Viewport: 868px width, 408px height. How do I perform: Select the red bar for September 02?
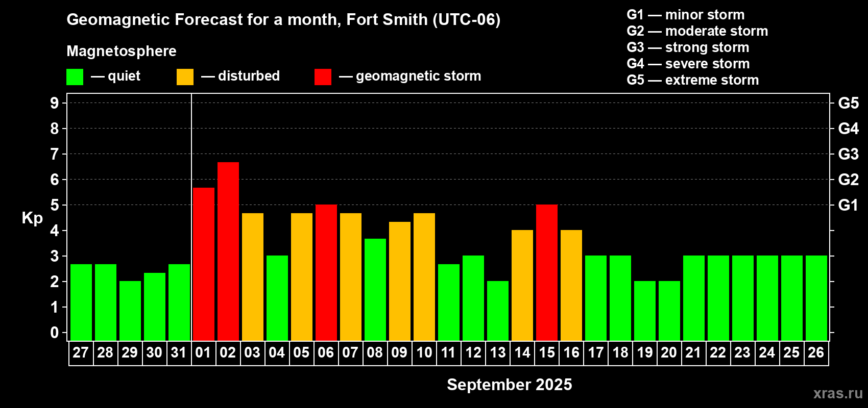pos(228,251)
